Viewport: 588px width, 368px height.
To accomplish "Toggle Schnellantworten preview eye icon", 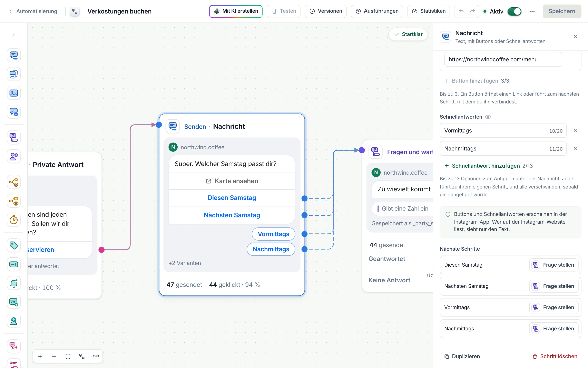I will (488, 117).
